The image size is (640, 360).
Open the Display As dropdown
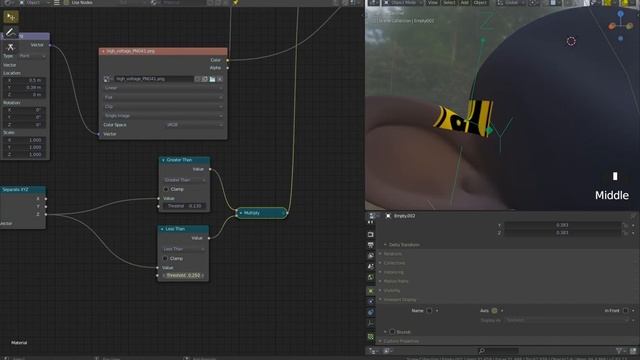pyautogui.click(x=567, y=320)
